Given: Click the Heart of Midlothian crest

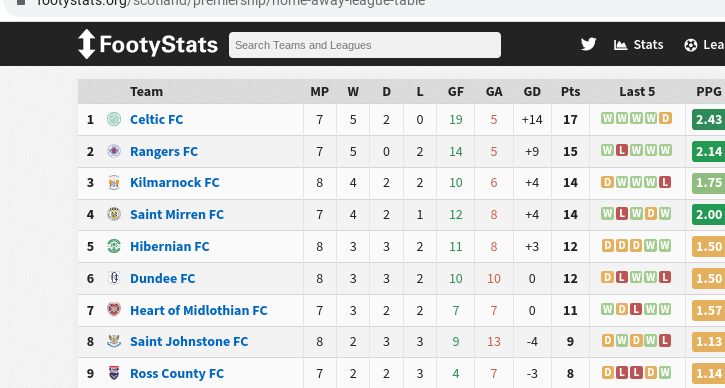Looking at the screenshot, I should click(114, 309).
